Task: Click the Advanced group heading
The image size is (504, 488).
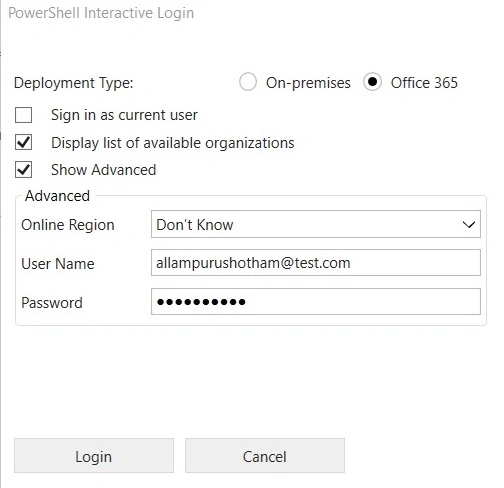Action: pyautogui.click(x=57, y=196)
